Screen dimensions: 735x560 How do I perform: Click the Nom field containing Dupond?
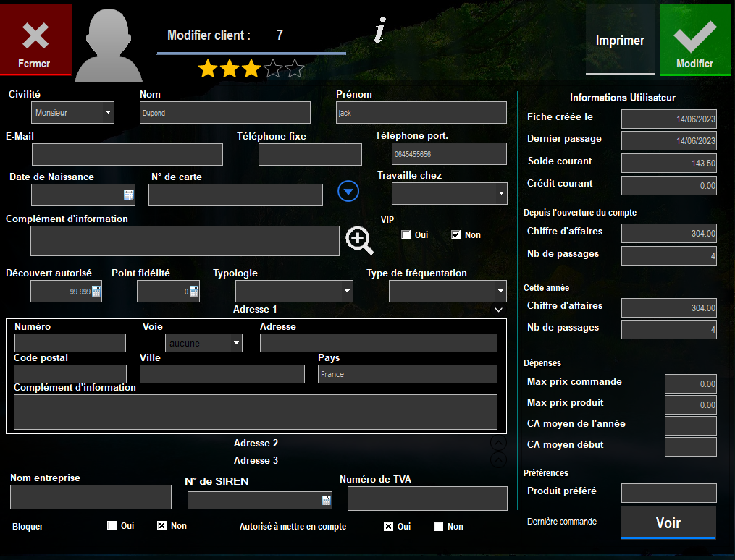[x=225, y=112]
